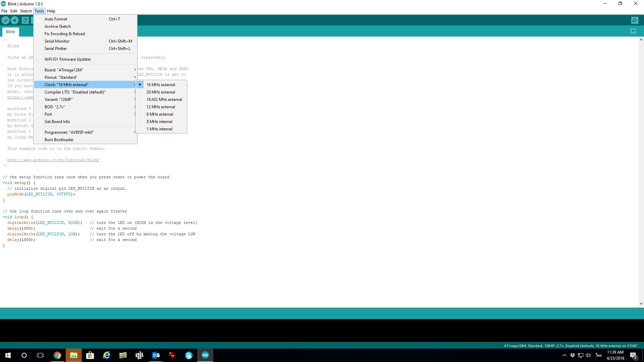Open the Arduino Blink tutorial link

tap(53, 160)
